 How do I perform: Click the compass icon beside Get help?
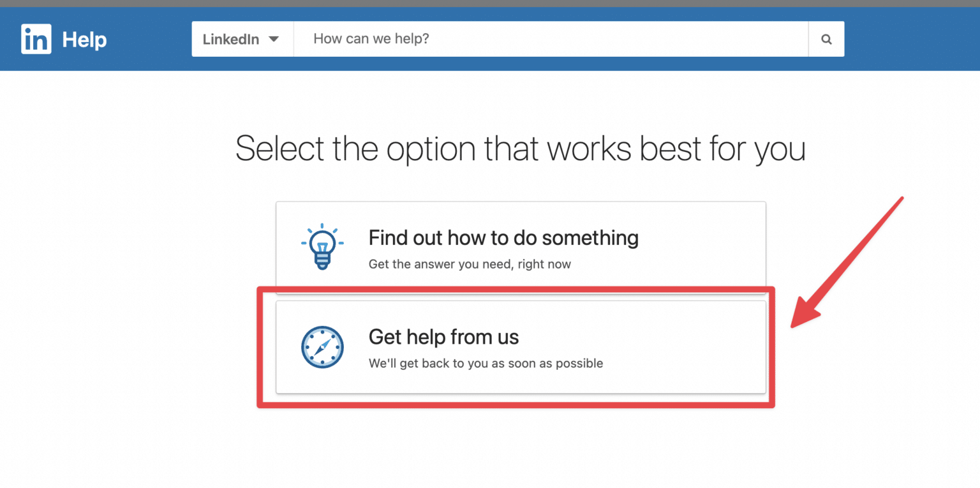click(322, 347)
